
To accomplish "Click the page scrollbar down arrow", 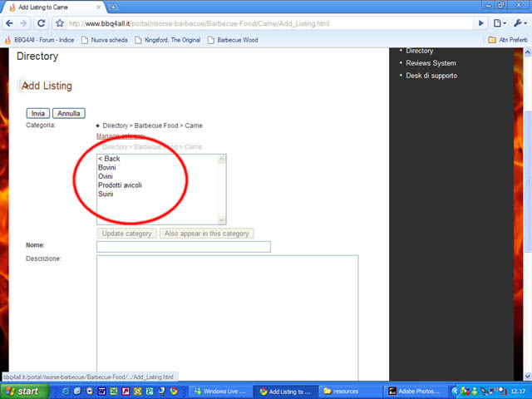I will coord(528,376).
